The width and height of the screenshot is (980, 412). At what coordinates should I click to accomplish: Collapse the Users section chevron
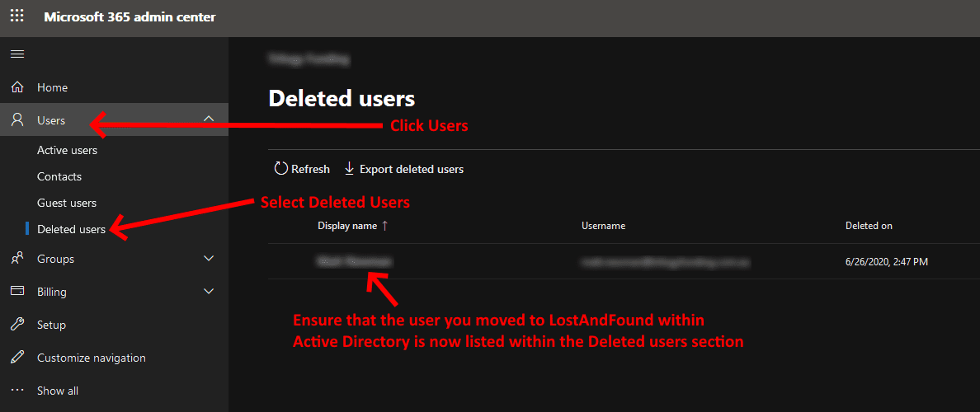pos(210,119)
